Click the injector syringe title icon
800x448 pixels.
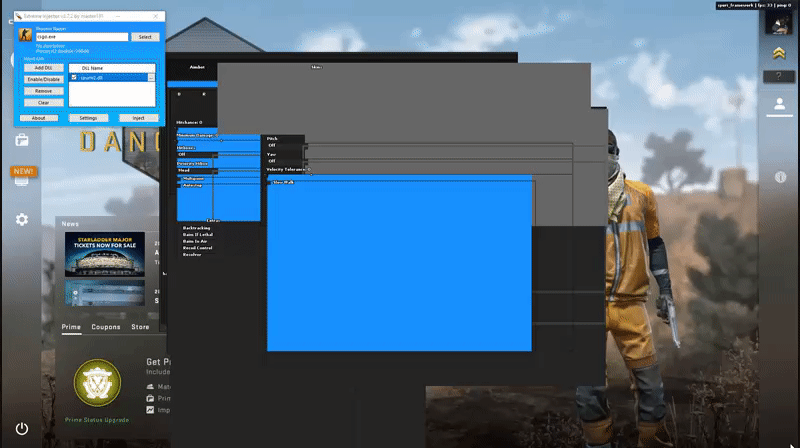[x=19, y=16]
